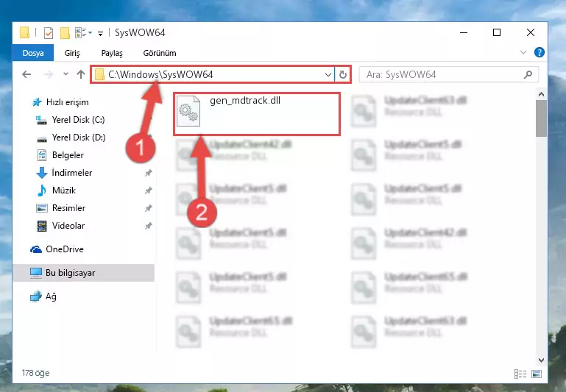Unpin İndirmeler using its pin icon
Image resolution: width=566 pixels, height=392 pixels.
pyautogui.click(x=149, y=173)
